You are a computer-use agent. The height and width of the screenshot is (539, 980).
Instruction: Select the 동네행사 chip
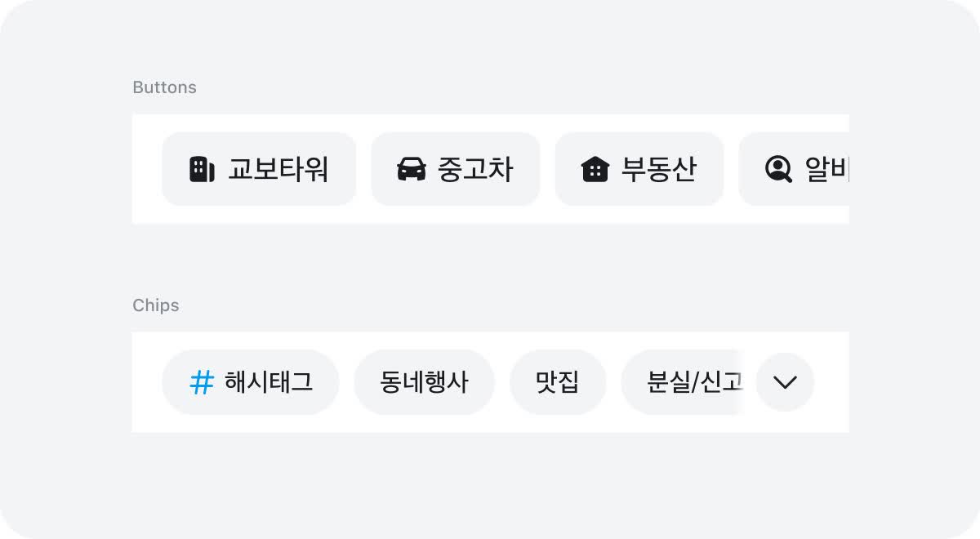point(424,382)
